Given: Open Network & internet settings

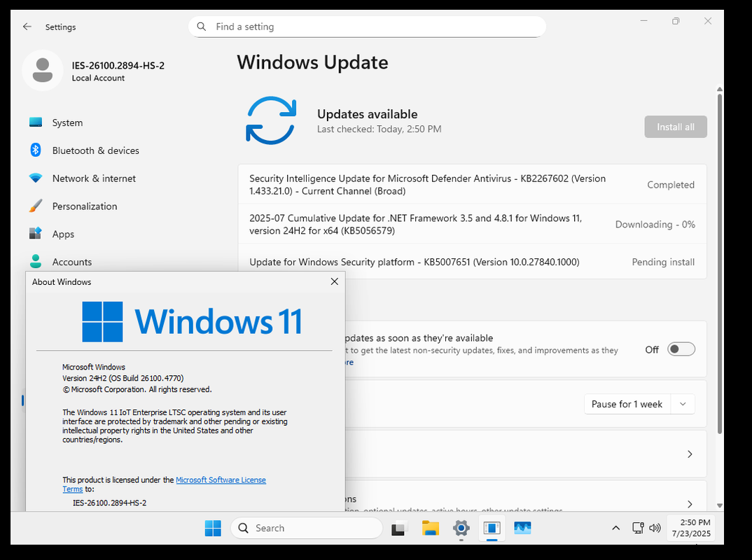Looking at the screenshot, I should coord(94,178).
